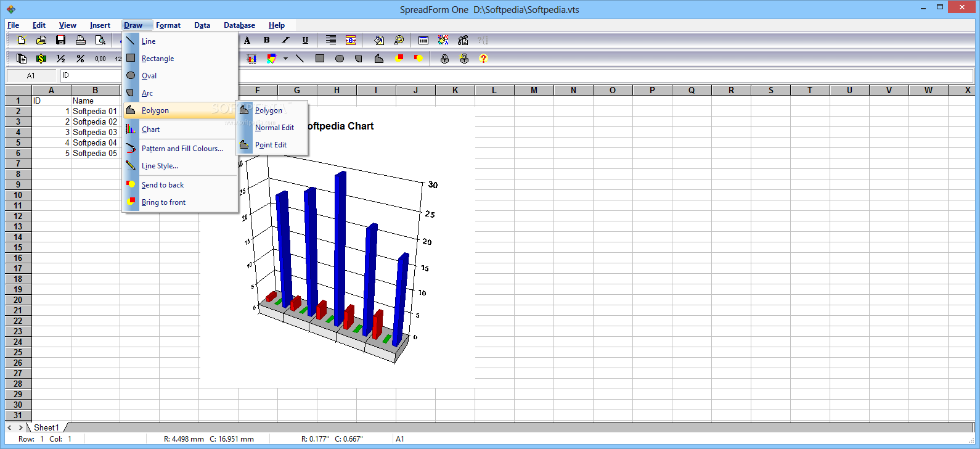Click the Open file toolbar icon
The width and height of the screenshot is (980, 449).
pyautogui.click(x=41, y=40)
